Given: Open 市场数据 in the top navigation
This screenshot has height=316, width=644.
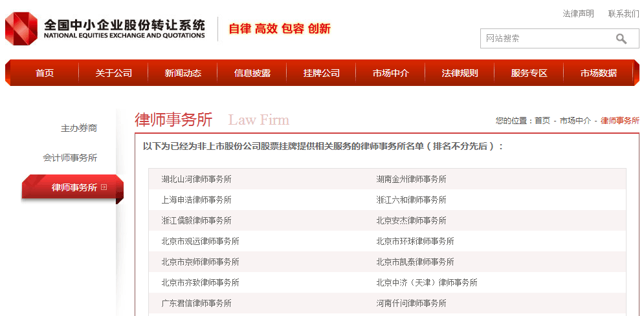Looking at the screenshot, I should 598,73.
